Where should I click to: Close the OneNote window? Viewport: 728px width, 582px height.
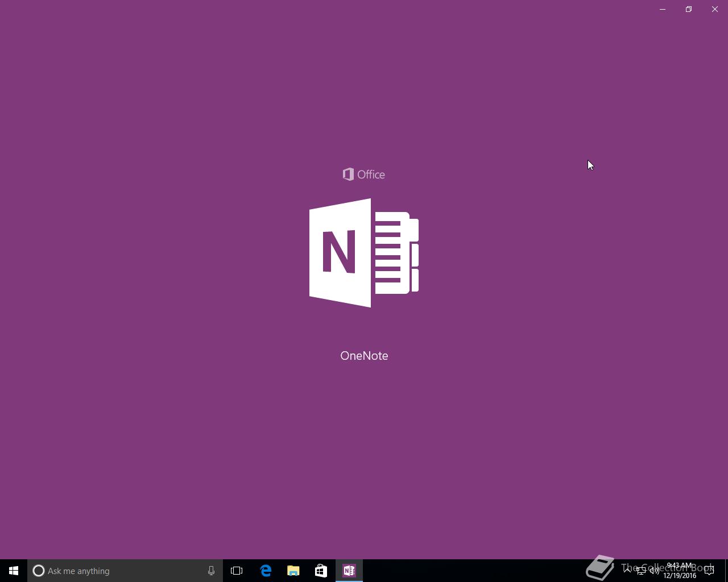click(x=715, y=9)
